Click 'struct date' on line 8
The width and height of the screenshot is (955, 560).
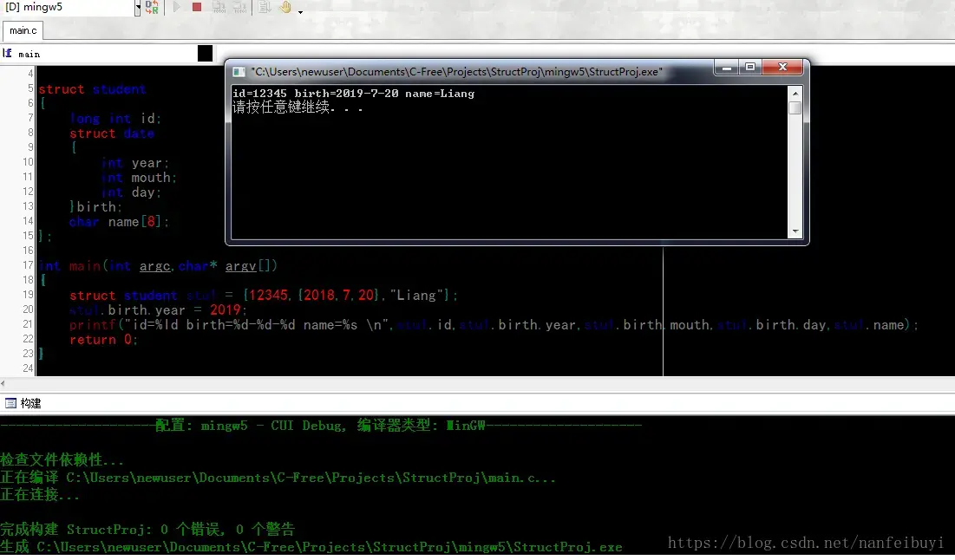pos(111,133)
